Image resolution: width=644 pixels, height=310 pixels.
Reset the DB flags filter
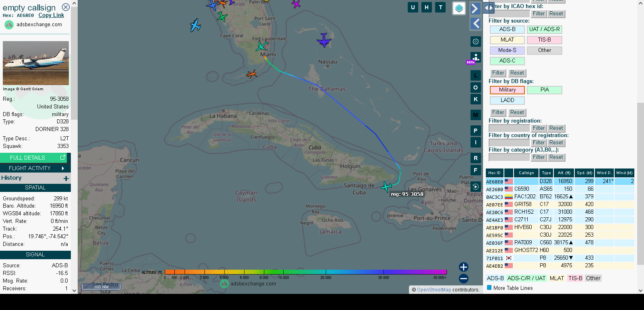coord(517,112)
